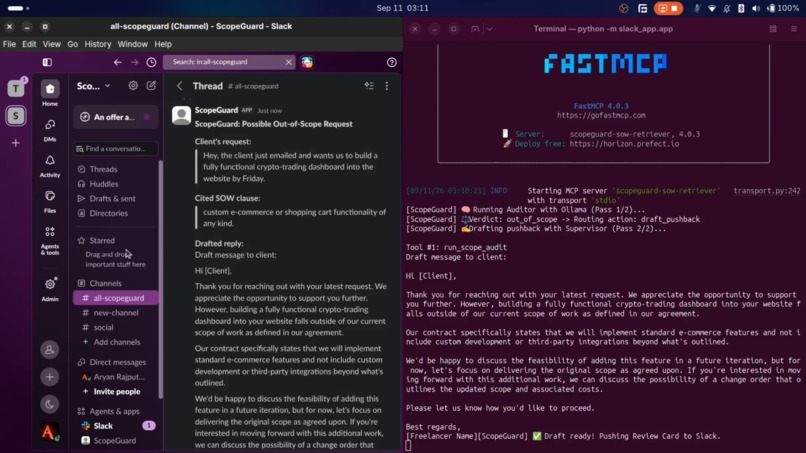Open the Slack AI icon beside search
806x453 pixels.
click(307, 62)
